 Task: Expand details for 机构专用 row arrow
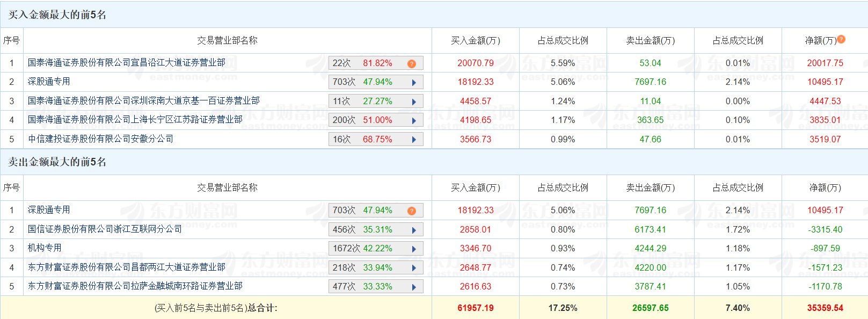pyautogui.click(x=414, y=249)
